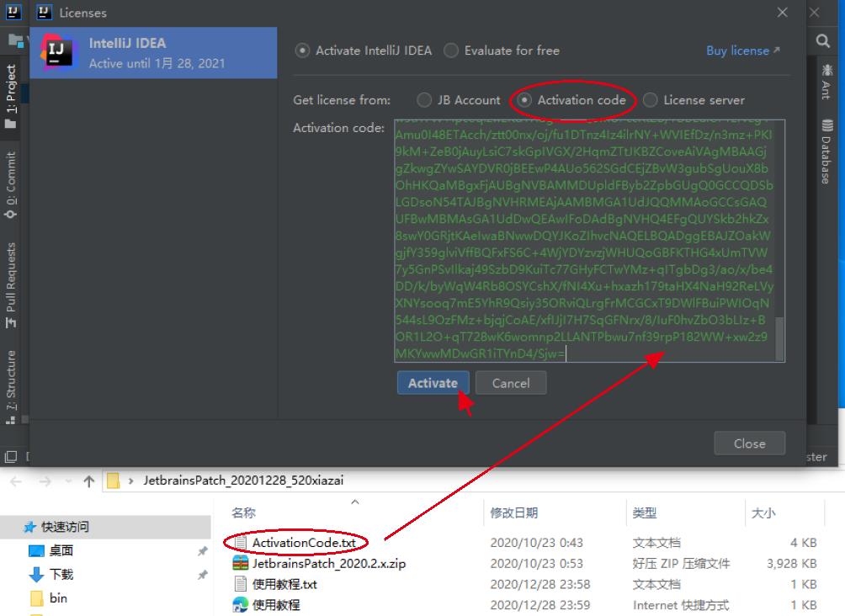Choose License server as license source

(650, 100)
